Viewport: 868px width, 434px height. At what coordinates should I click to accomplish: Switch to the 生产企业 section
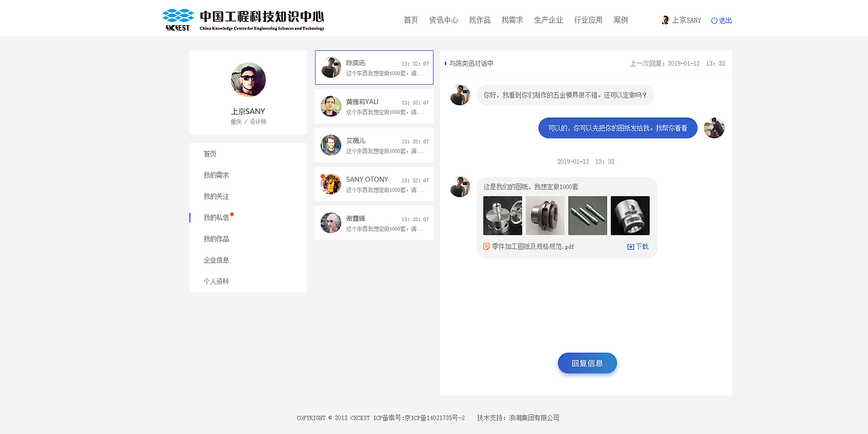548,20
